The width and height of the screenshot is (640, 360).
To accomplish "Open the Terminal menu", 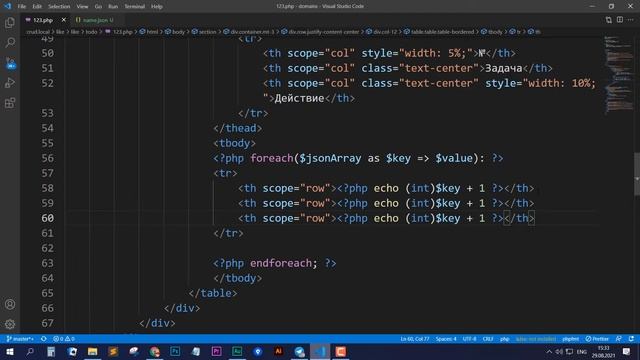I will [134, 7].
